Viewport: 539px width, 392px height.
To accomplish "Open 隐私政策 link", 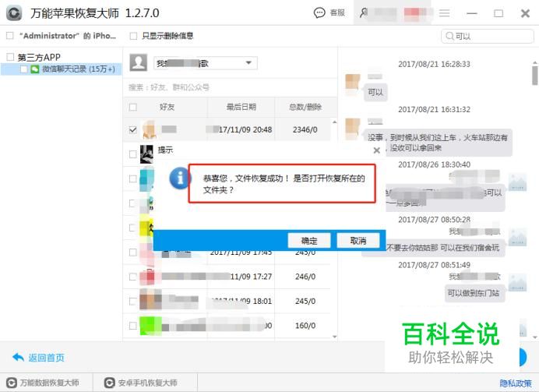I will (516, 383).
